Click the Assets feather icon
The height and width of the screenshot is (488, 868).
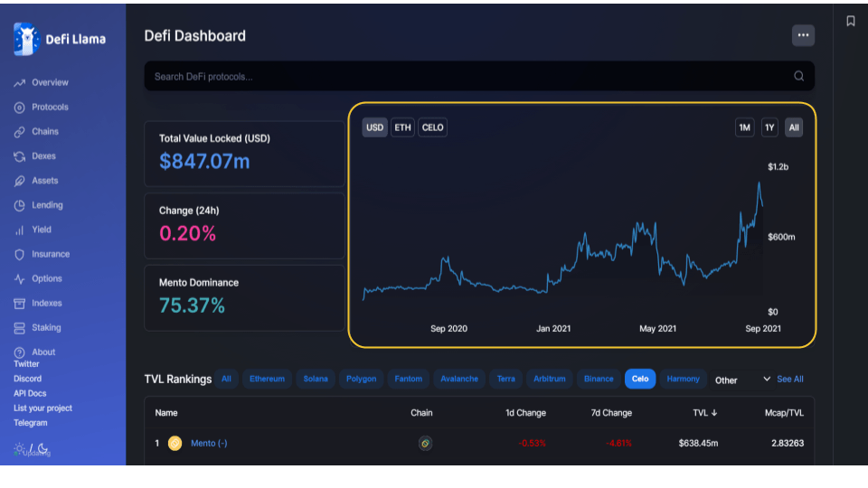19,181
